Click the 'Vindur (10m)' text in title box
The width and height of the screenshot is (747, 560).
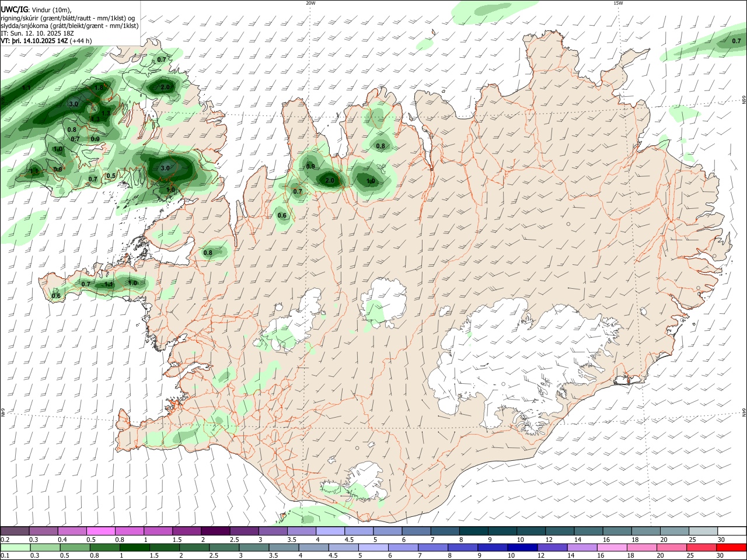[x=52, y=9]
